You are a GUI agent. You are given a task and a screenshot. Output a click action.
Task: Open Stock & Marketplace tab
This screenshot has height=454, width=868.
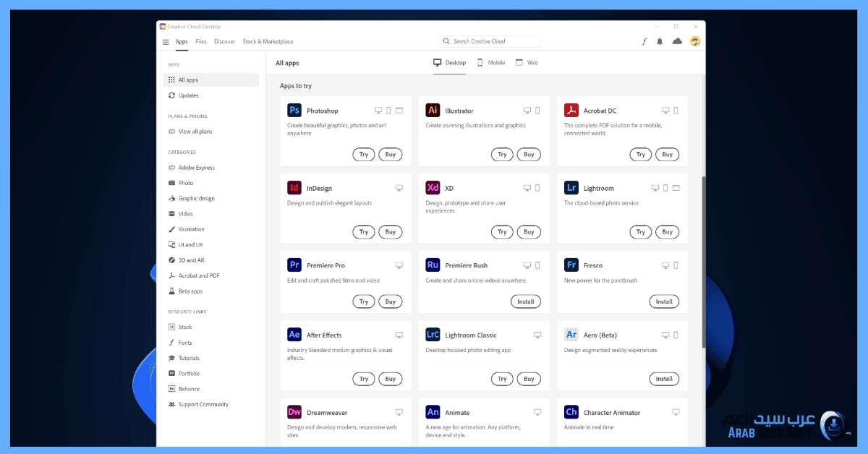point(268,42)
